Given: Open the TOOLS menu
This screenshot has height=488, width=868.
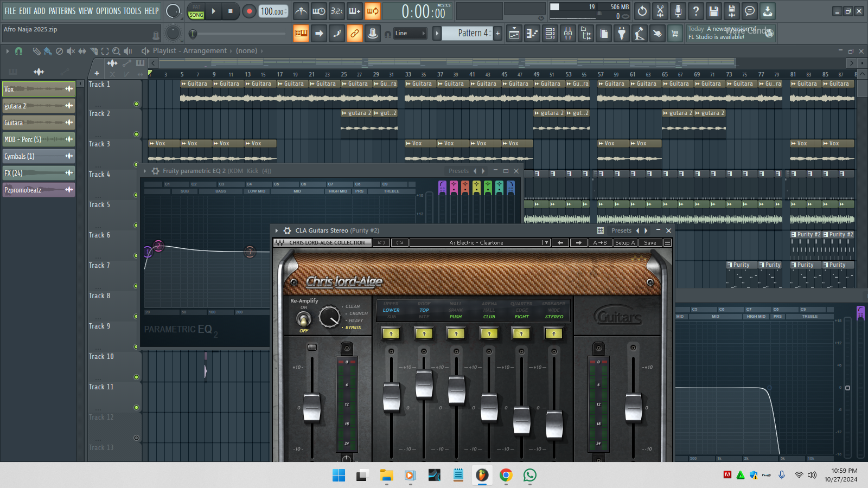Looking at the screenshot, I should 132,11.
